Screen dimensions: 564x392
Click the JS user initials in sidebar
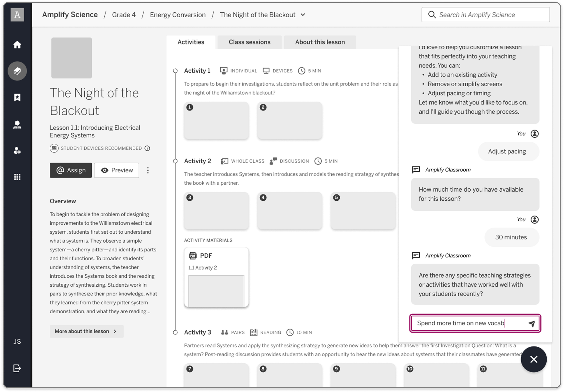click(17, 341)
